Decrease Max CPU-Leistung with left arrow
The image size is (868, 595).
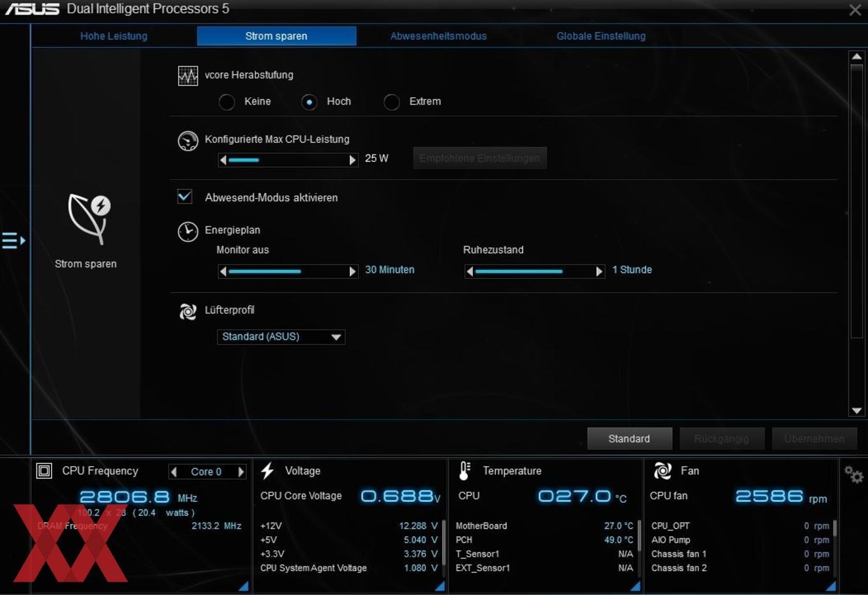pos(223,160)
